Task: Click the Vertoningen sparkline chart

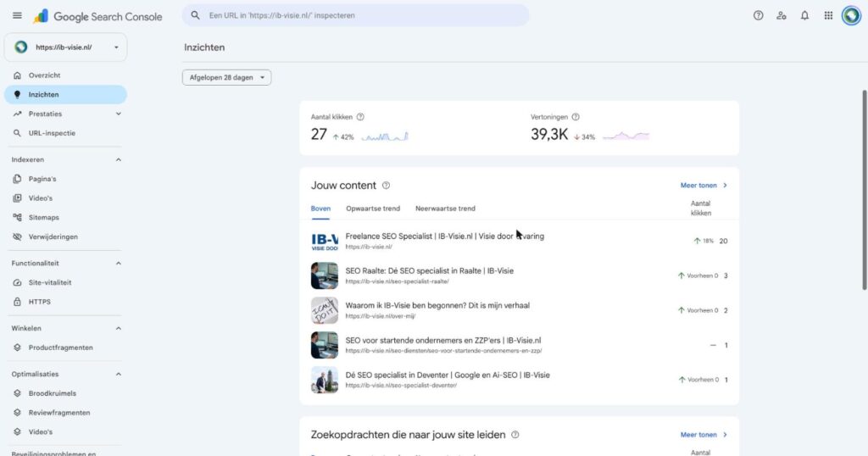Action: (626, 136)
